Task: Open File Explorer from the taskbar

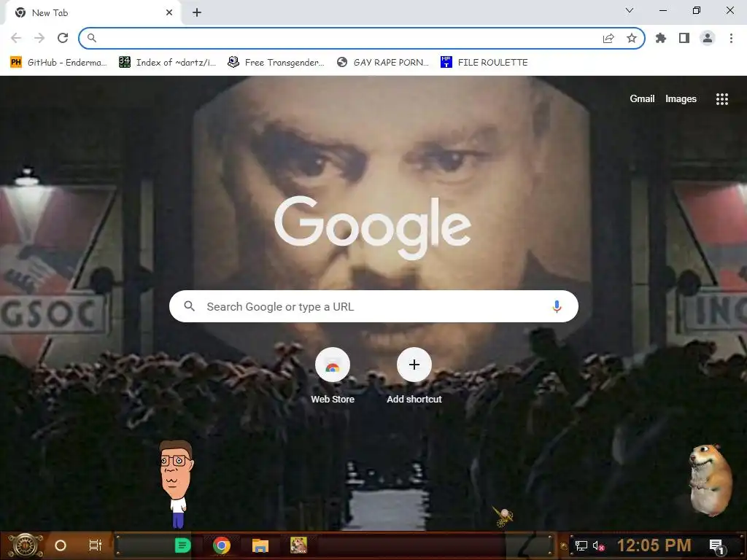Action: (x=260, y=545)
